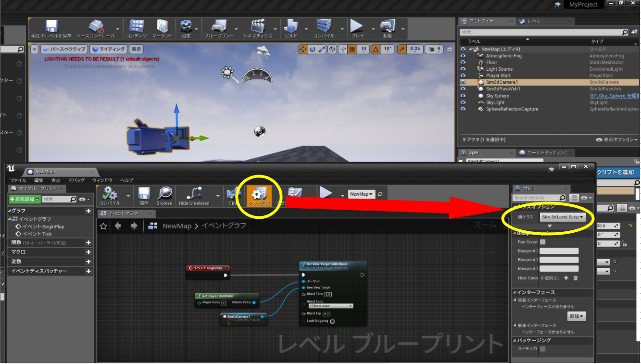Open the Marketplace toolbar icon

[x=163, y=29]
